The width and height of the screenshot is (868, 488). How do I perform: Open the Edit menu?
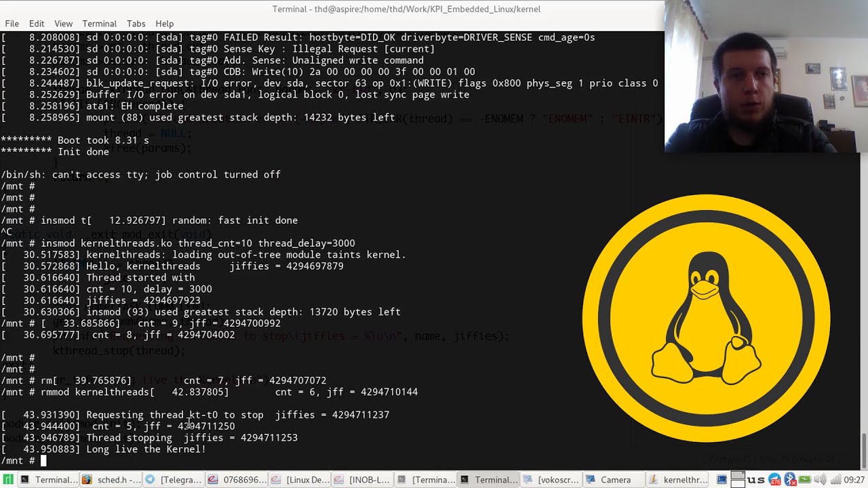click(x=37, y=24)
